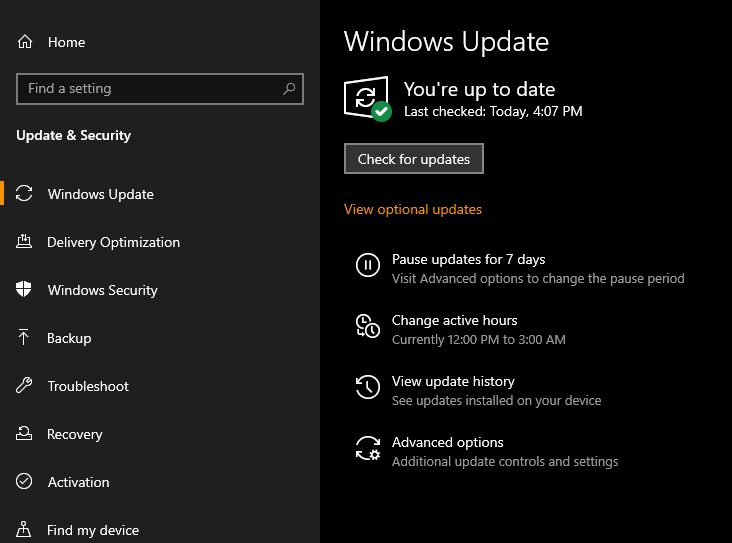The image size is (732, 543).
Task: Click the Windows Security shield icon
Action: click(25, 290)
